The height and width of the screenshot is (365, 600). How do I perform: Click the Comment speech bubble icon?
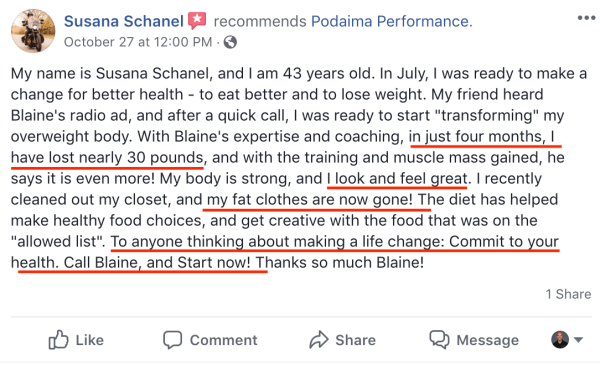pyautogui.click(x=172, y=340)
